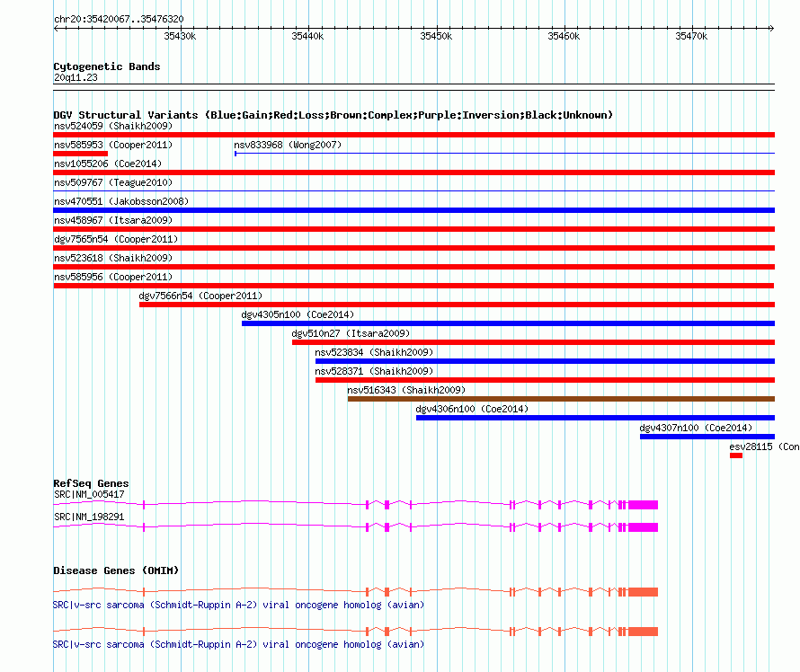Click the 35470k ruler tick label
The height and width of the screenshot is (672, 800).
[x=691, y=36]
